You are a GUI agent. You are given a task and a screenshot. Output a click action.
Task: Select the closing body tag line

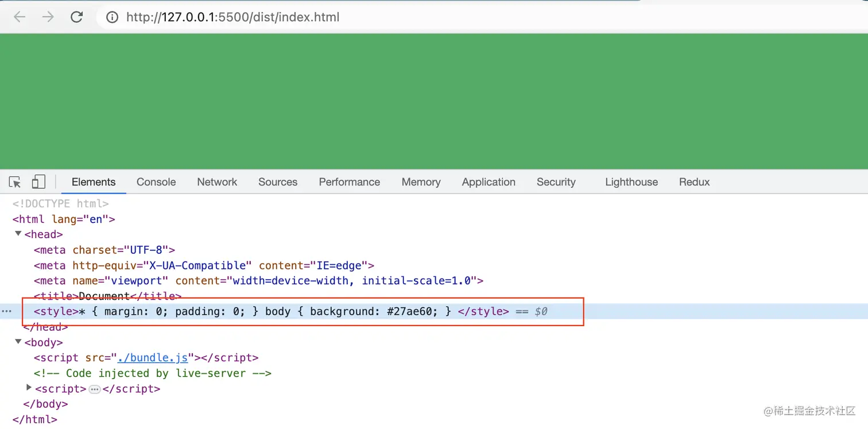(x=45, y=404)
